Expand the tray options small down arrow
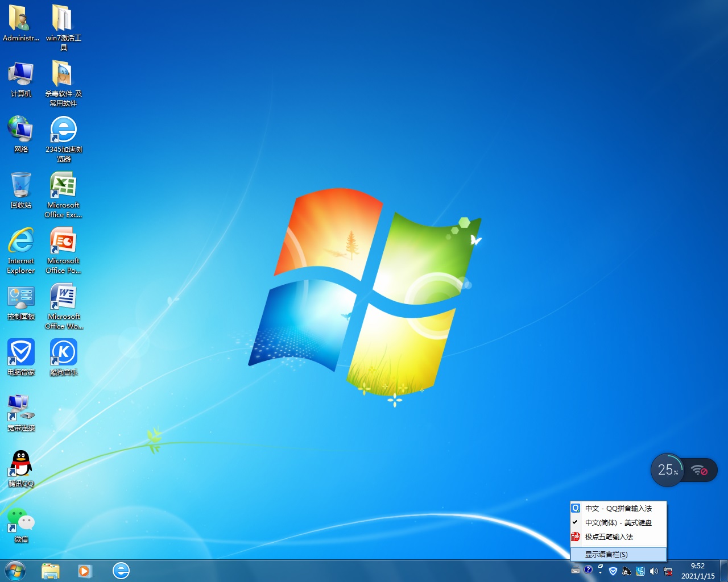 click(x=601, y=573)
